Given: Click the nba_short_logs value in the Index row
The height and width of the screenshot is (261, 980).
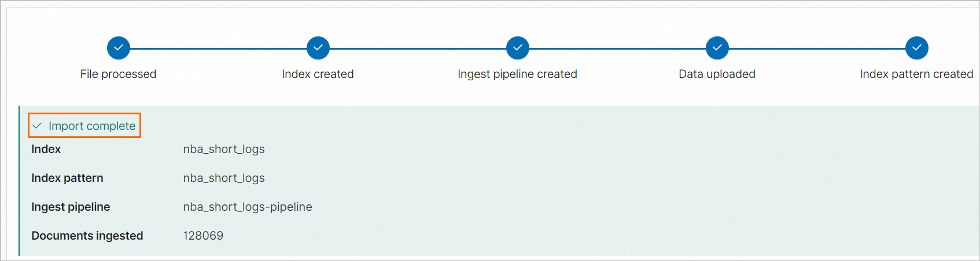Looking at the screenshot, I should pos(224,149).
